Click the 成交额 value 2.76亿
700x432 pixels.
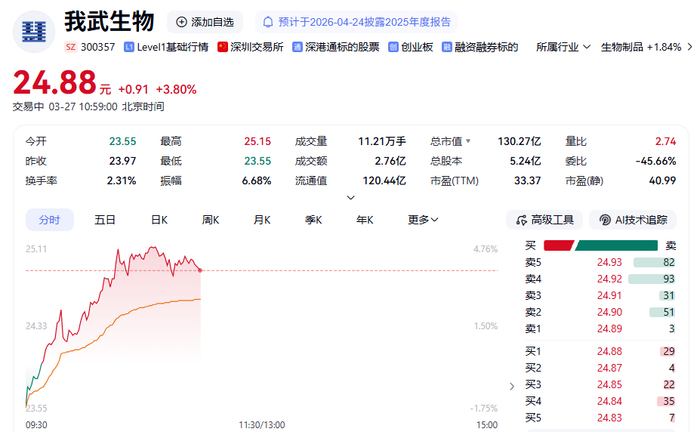pos(390,161)
